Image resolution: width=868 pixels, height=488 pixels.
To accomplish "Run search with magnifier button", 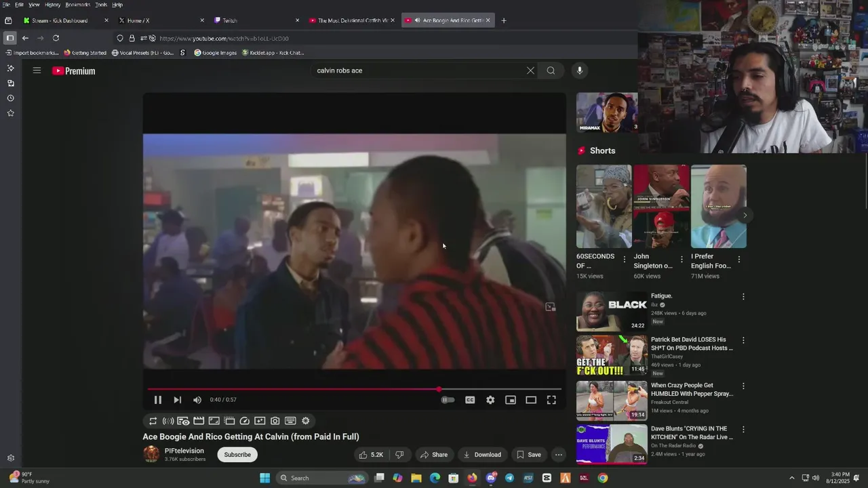I will pyautogui.click(x=551, y=70).
